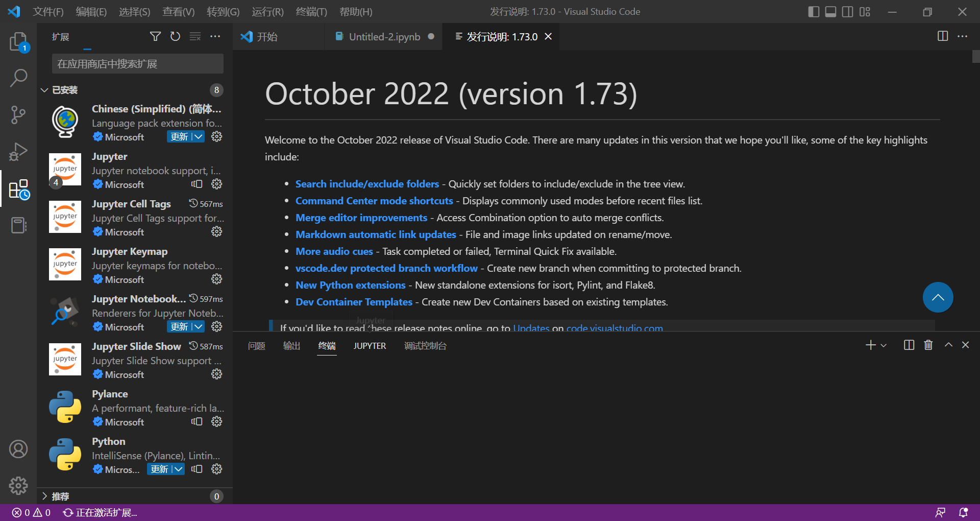Open extensions panel more actions menu
This screenshot has width=980, height=521.
tap(215, 36)
